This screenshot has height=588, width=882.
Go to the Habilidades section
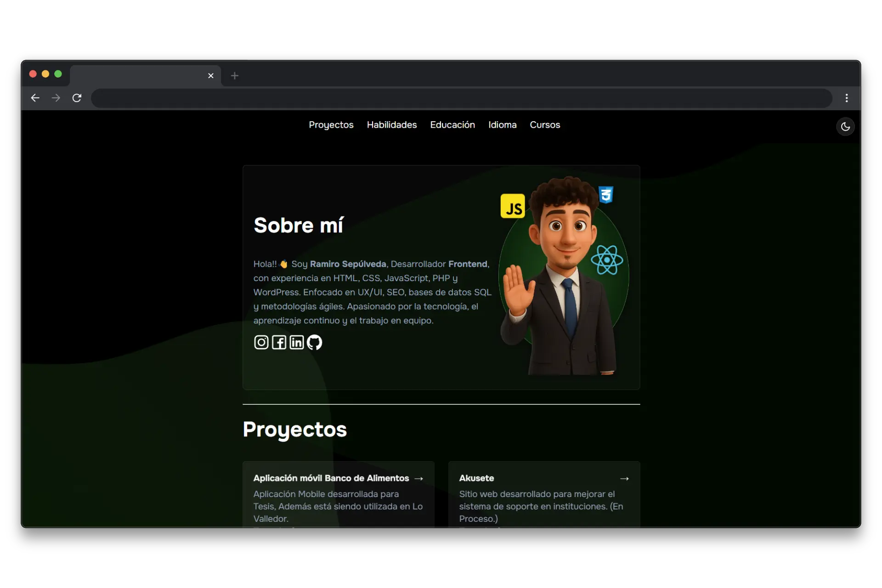tap(391, 124)
